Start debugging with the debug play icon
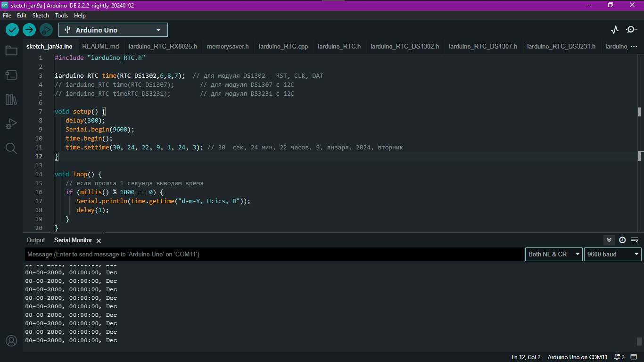The height and width of the screenshot is (362, 644). coord(46,30)
